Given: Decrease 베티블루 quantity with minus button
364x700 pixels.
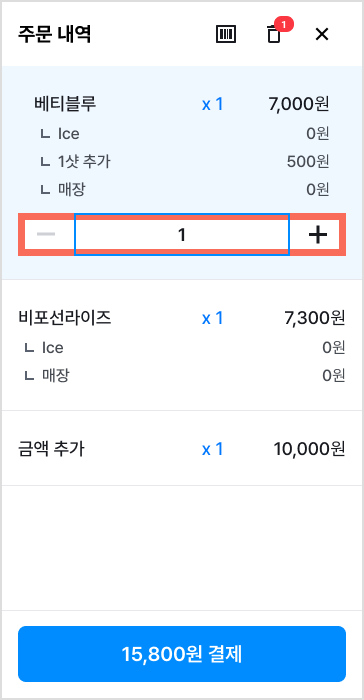Looking at the screenshot, I should click(x=46, y=234).
